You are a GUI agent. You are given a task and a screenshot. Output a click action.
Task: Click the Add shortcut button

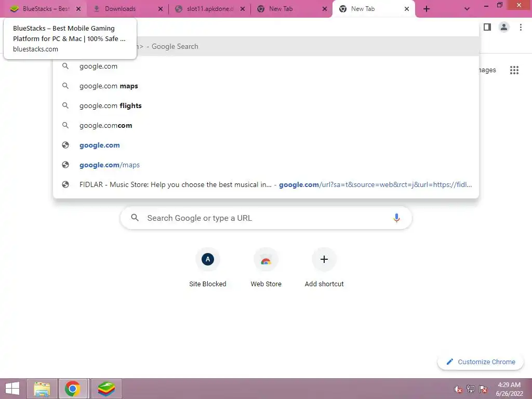click(324, 268)
